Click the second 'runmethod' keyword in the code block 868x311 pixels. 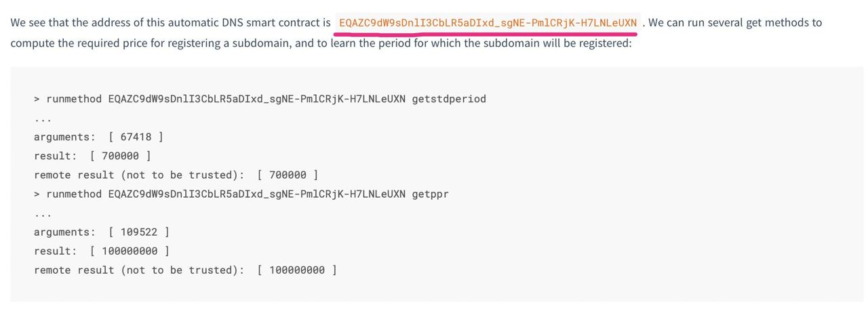(74, 194)
